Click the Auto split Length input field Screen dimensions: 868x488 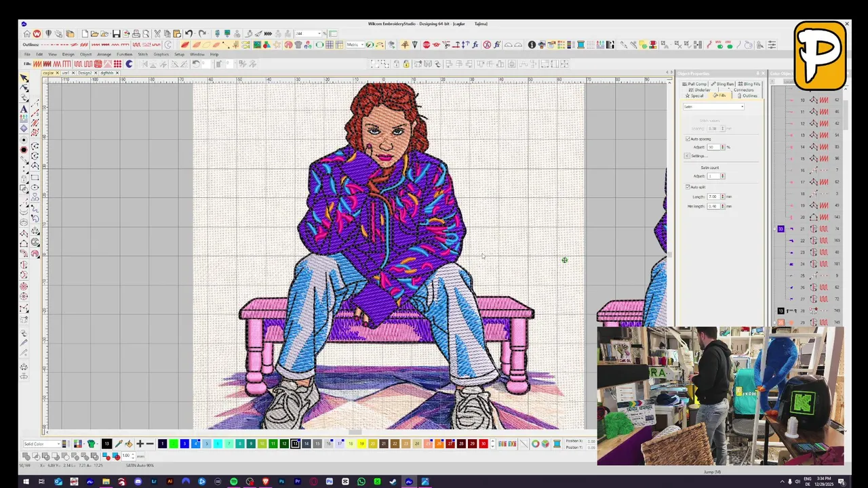[x=713, y=197]
